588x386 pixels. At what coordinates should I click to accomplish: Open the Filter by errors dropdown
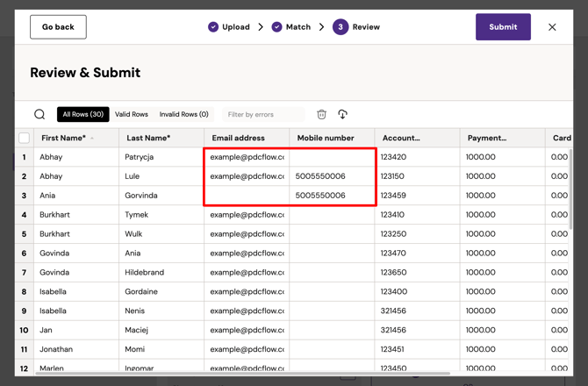click(262, 115)
